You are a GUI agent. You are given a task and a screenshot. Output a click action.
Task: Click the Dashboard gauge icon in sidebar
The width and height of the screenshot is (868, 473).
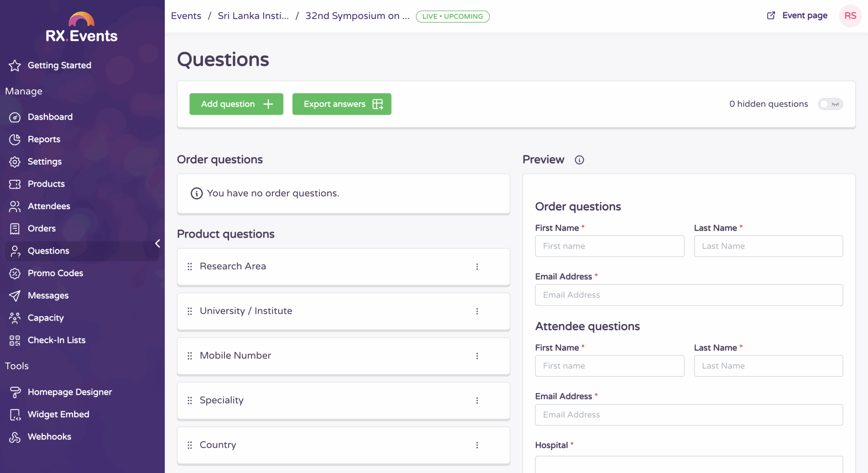coord(15,117)
